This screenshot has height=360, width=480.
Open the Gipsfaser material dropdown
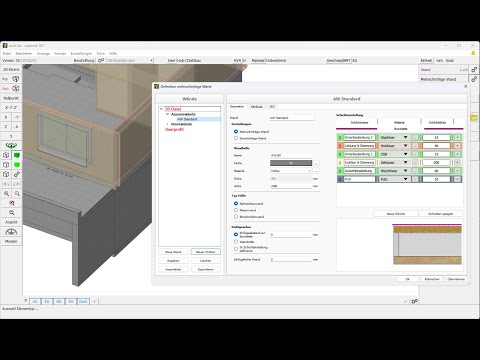[x=394, y=137]
